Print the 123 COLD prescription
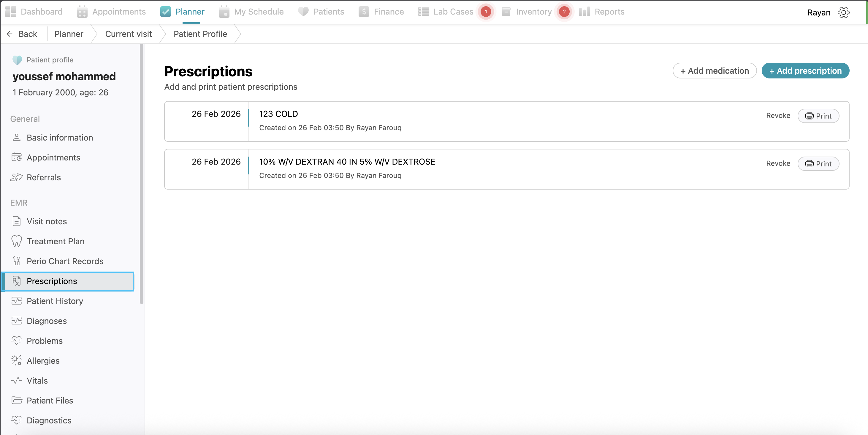The image size is (868, 435). [x=818, y=116]
